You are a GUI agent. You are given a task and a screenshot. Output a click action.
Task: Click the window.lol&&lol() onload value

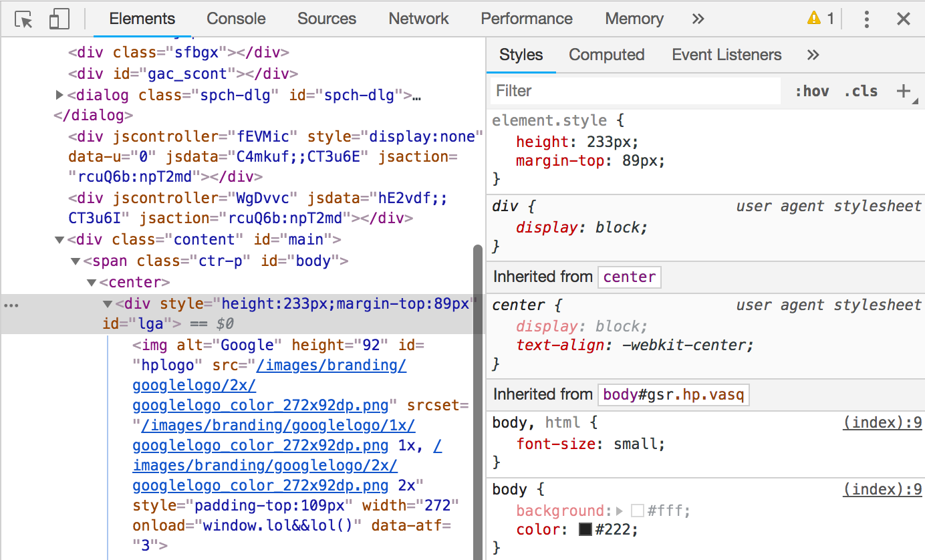tap(277, 526)
